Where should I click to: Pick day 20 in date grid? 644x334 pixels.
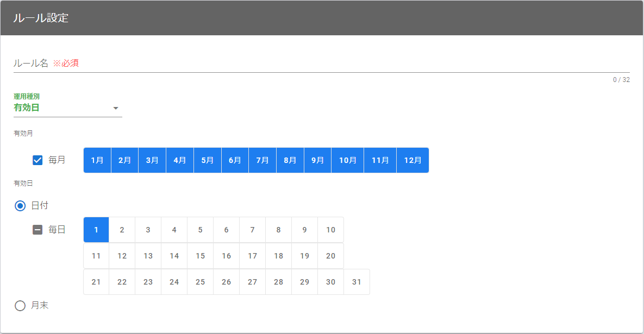330,256
